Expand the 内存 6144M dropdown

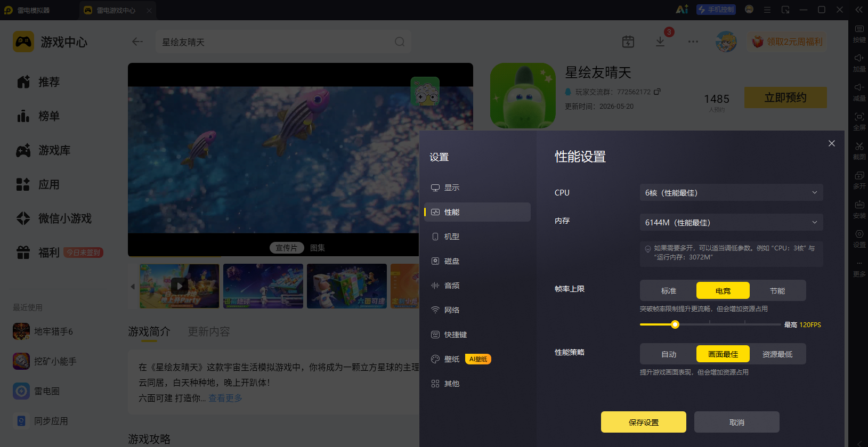point(732,222)
